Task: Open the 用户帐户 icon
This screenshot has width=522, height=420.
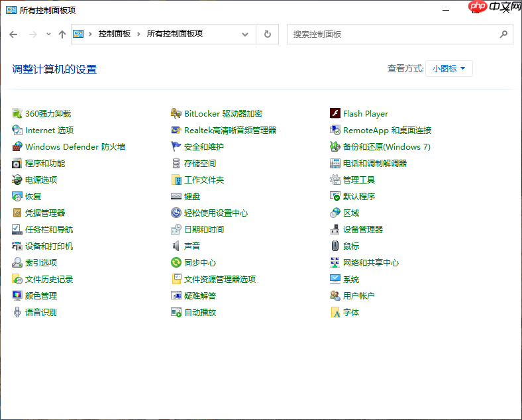Action: [335, 295]
